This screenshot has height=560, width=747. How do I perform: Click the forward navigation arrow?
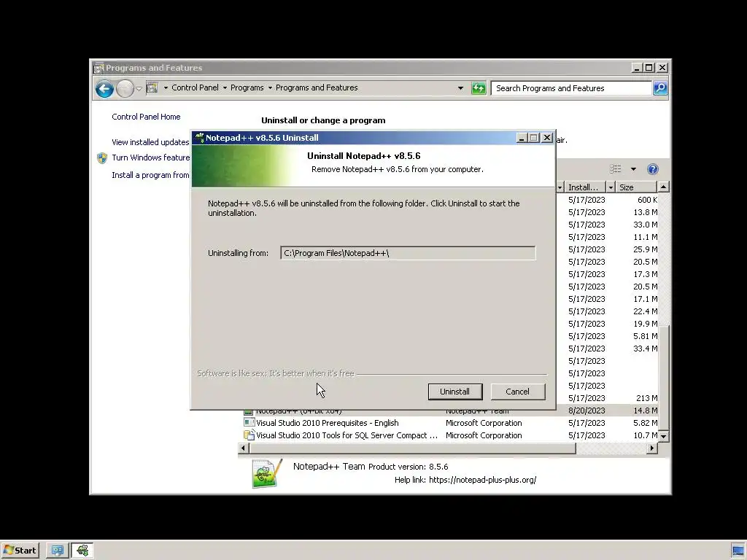click(125, 88)
